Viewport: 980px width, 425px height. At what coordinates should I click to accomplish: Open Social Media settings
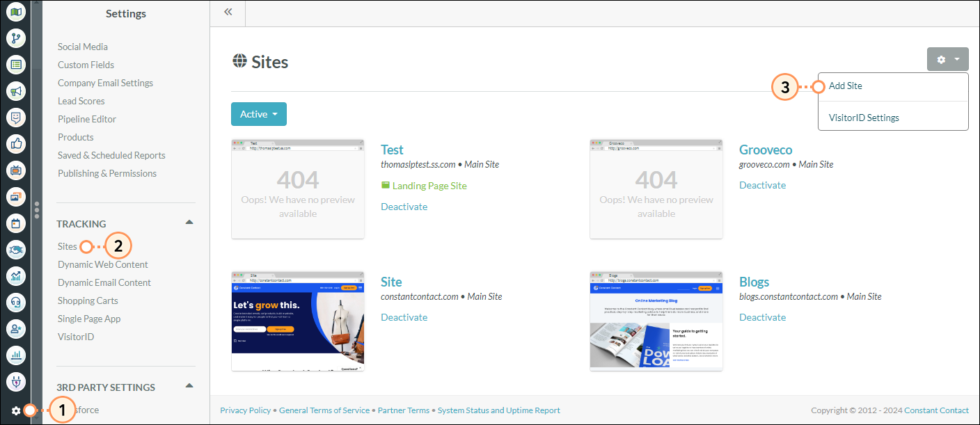tap(83, 47)
